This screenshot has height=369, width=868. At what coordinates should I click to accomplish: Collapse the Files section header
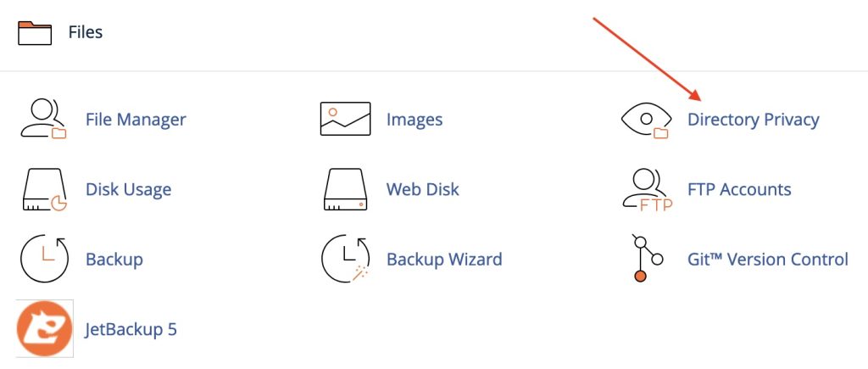pos(86,32)
